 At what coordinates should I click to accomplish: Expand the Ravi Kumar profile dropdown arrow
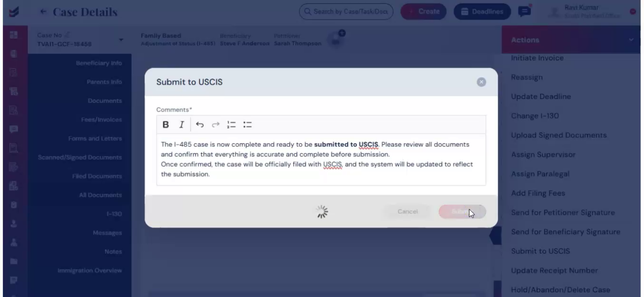(x=633, y=12)
